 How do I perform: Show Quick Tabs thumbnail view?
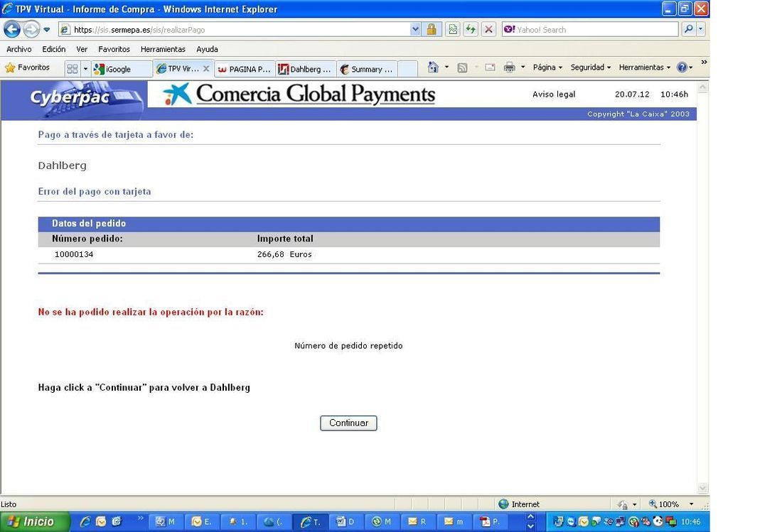coord(73,69)
